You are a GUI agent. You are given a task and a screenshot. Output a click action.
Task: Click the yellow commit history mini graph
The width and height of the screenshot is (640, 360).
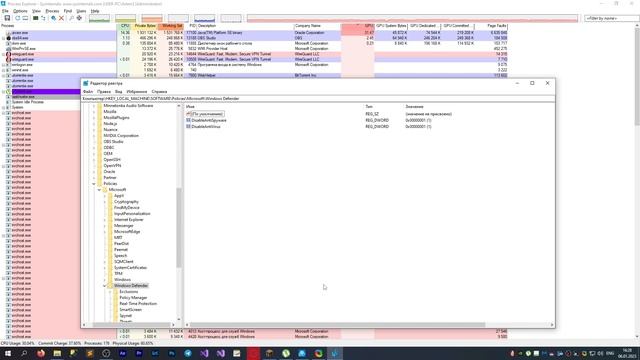click(x=125, y=18)
